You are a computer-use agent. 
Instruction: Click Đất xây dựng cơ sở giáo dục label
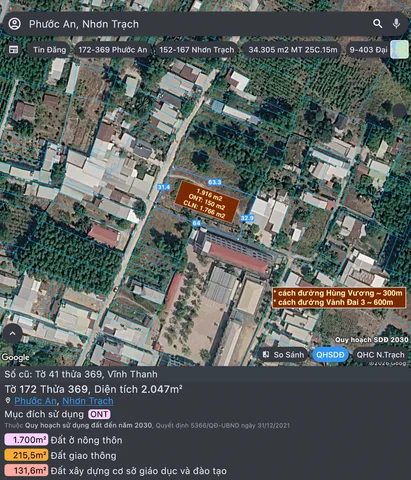139,471
